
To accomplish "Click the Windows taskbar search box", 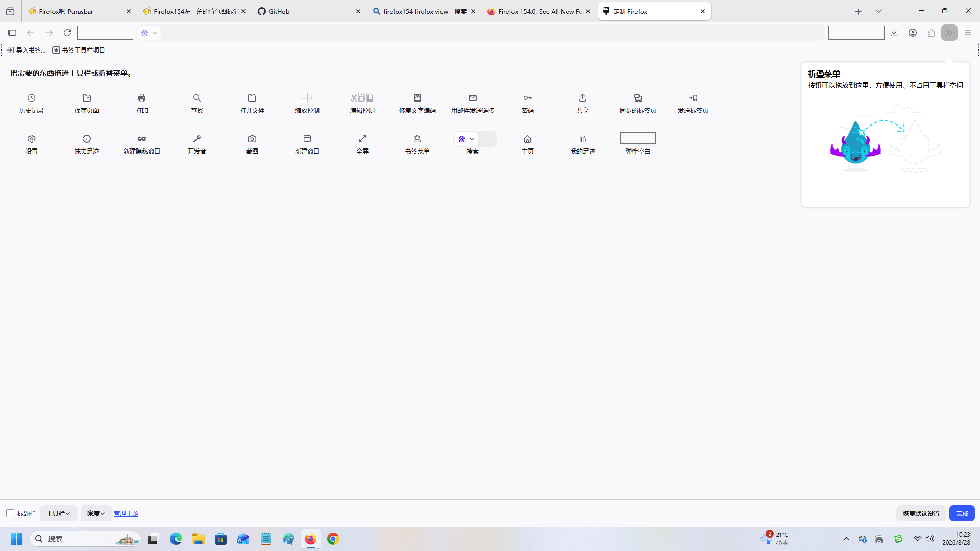I will tap(85, 539).
